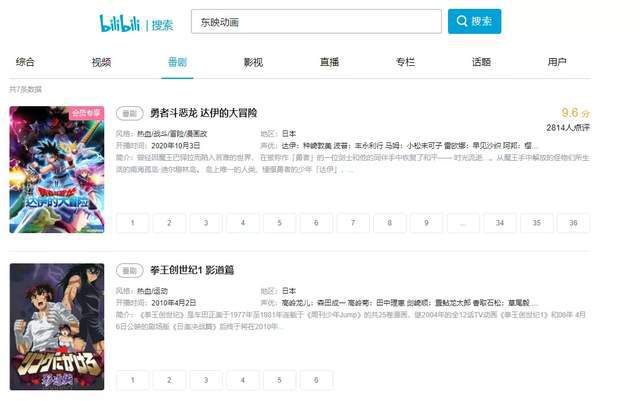This screenshot has width=640, height=401.
Task: Play episode 34 of 达伊的大冒险
Action: [500, 223]
